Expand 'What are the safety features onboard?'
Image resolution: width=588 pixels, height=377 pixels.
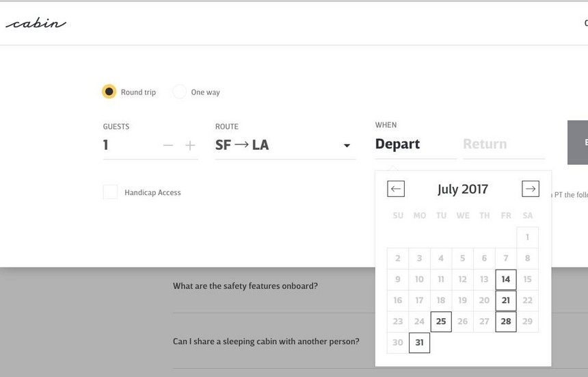tap(245, 286)
